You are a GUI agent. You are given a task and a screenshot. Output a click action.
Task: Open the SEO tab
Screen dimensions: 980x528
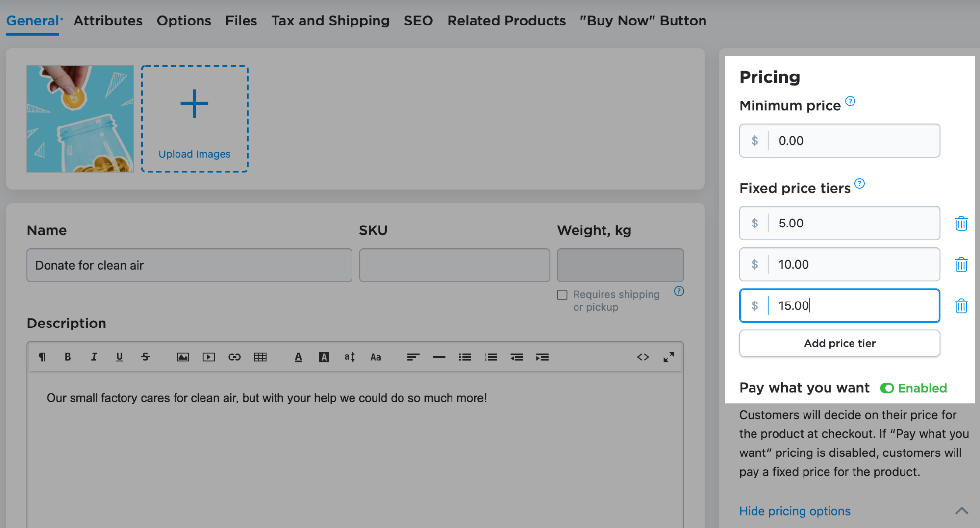[418, 21]
